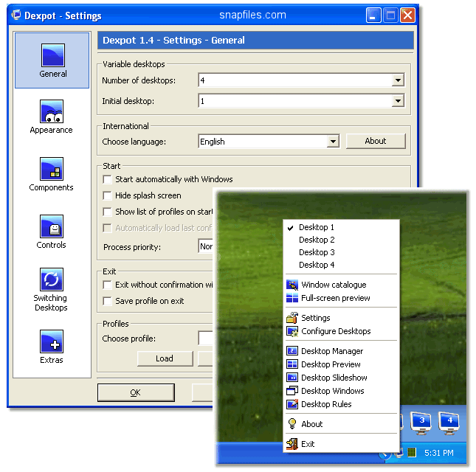Screen dimensions: 476x472
Task: Check Show list of profiles on start
Action: [x=107, y=212]
